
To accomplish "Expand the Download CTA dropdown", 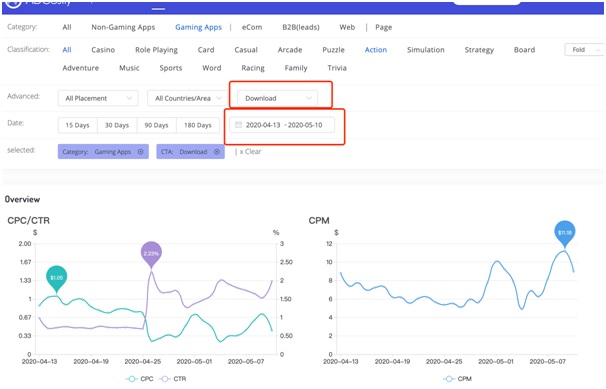I will click(277, 98).
